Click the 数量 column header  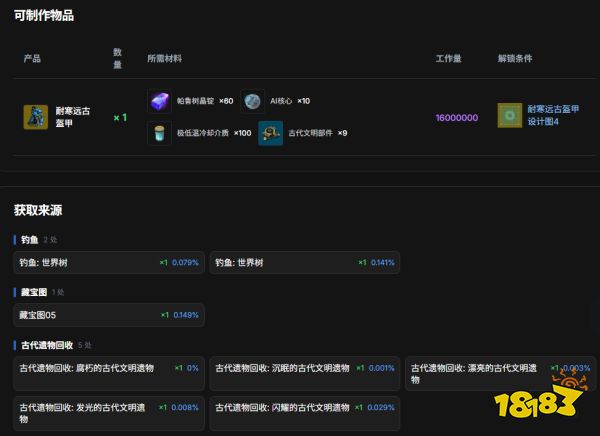[117, 59]
